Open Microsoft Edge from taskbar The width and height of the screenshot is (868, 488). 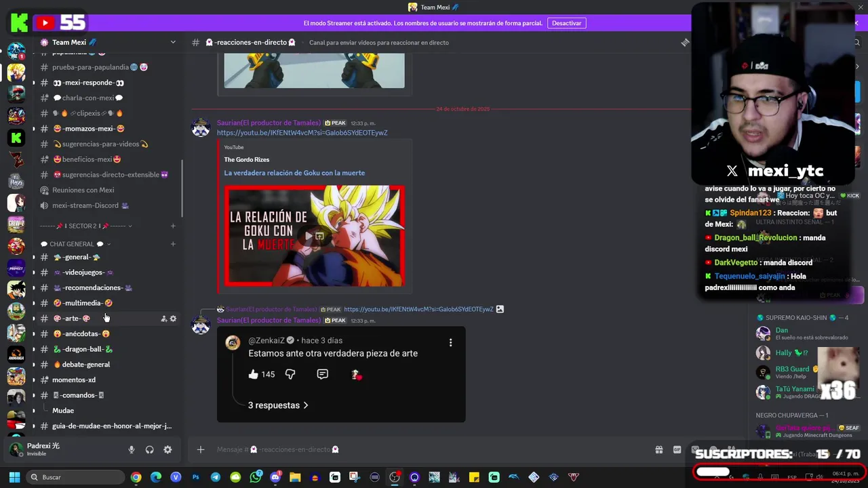156,477
